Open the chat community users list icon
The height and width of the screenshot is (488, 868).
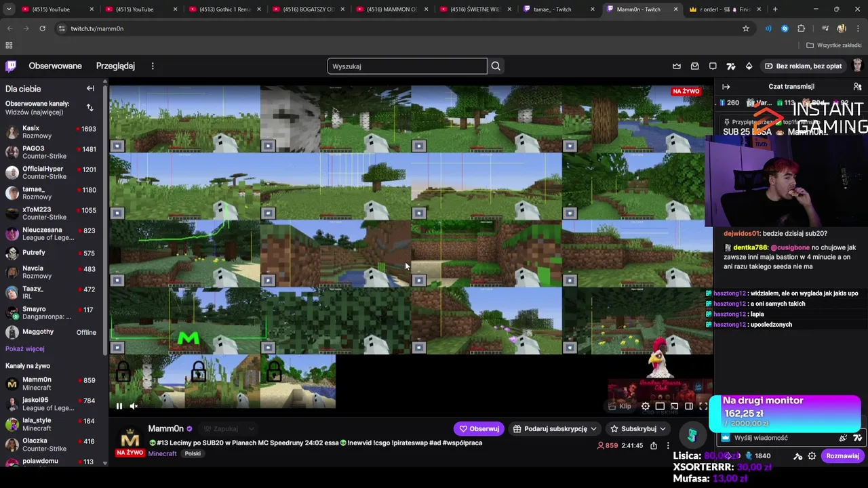coord(857,87)
